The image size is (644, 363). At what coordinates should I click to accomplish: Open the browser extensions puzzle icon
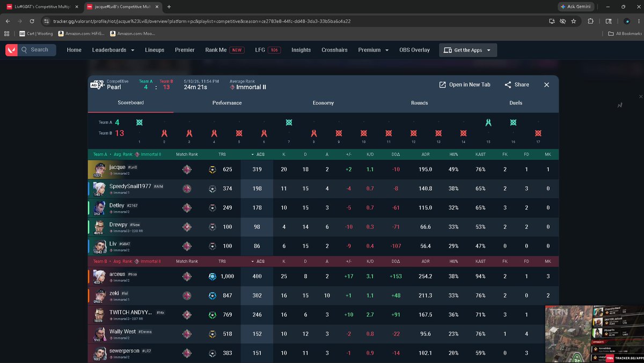(590, 21)
